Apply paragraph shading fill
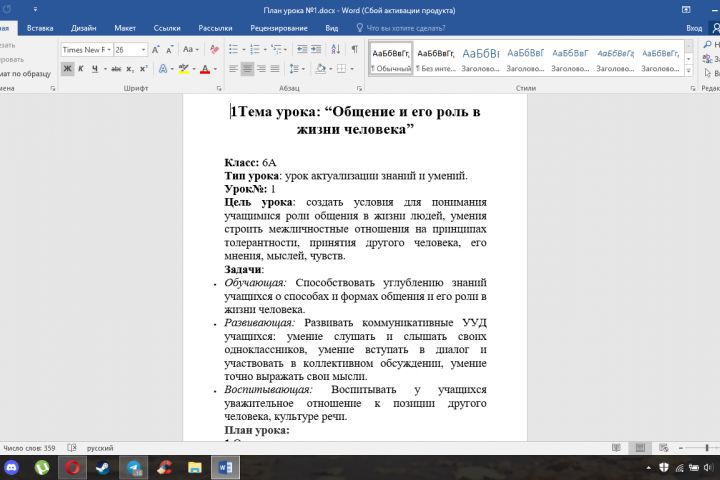This screenshot has height=480, width=720. pos(321,69)
